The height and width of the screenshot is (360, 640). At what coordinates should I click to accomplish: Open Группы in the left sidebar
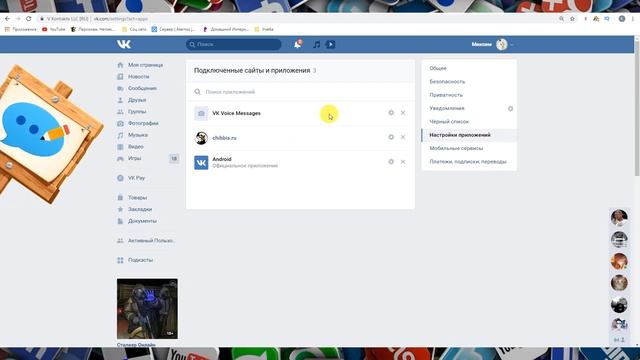click(x=137, y=111)
